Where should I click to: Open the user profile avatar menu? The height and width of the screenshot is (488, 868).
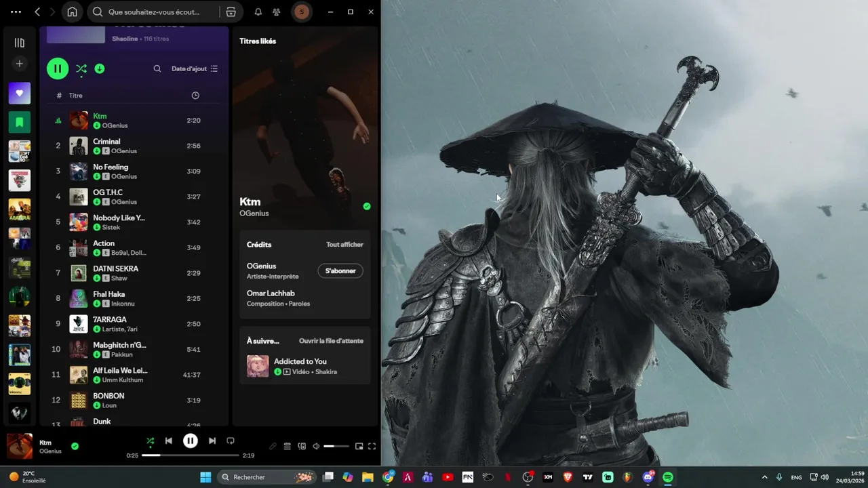coord(302,12)
